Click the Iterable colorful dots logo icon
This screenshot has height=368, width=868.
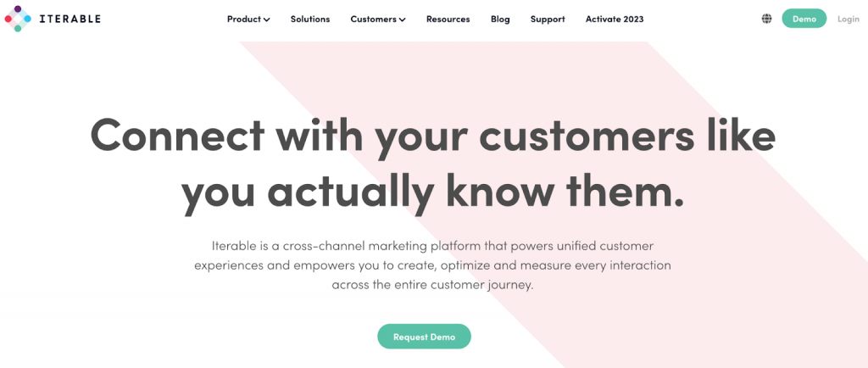click(18, 19)
